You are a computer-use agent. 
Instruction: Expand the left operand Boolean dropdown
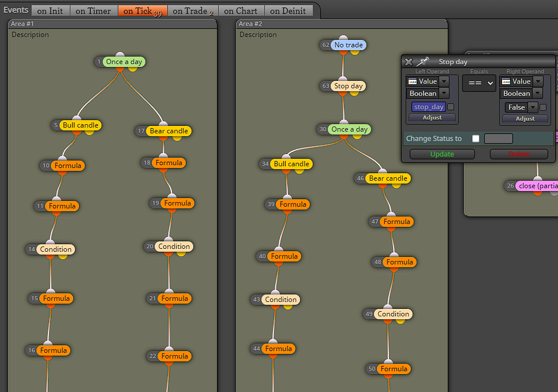(444, 94)
